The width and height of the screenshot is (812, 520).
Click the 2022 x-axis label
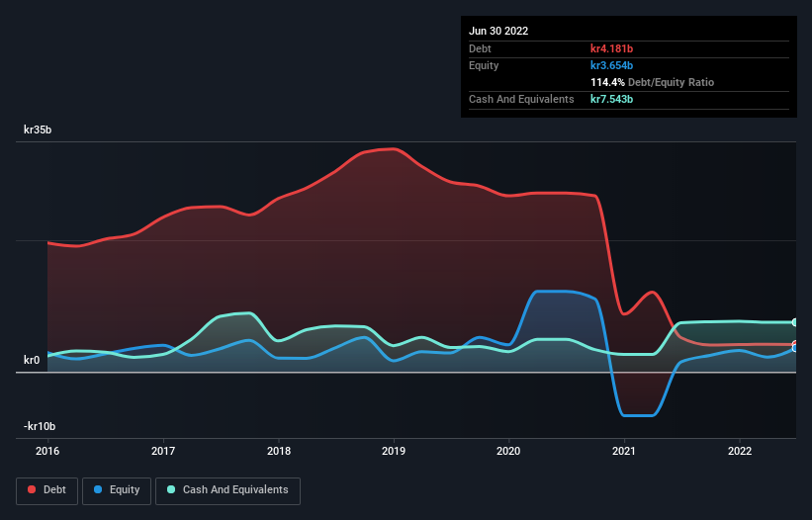coord(740,451)
